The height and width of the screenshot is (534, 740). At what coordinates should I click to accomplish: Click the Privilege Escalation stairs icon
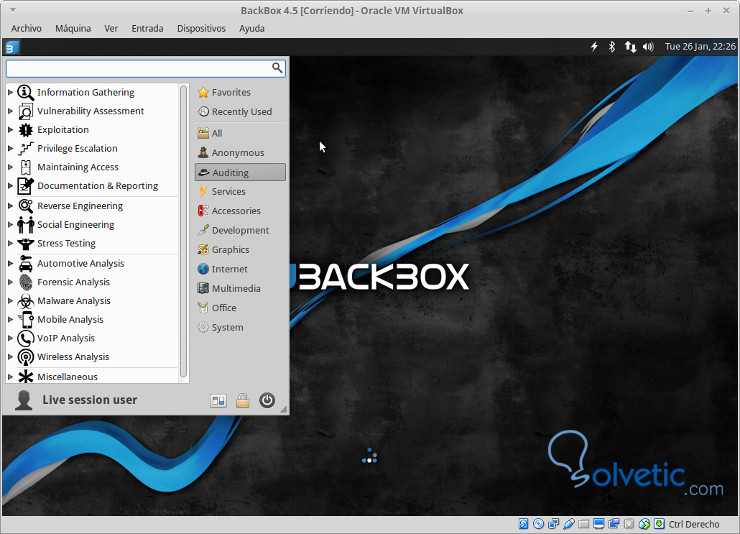click(x=25, y=148)
